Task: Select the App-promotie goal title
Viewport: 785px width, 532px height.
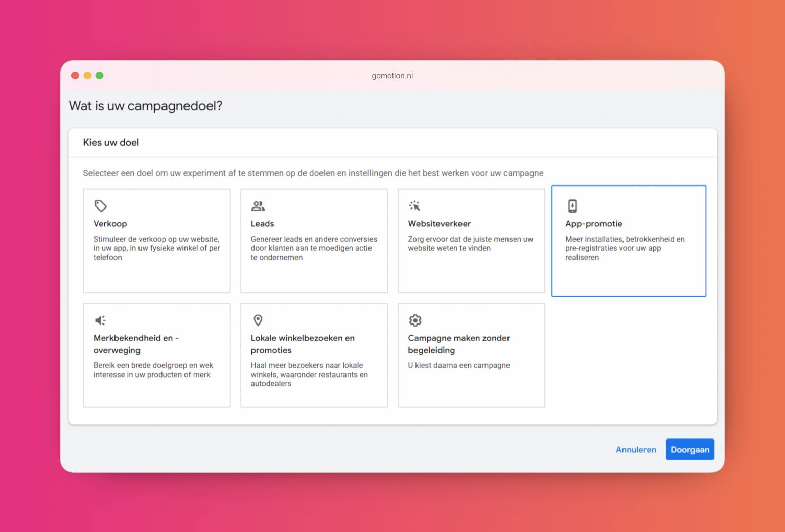Action: (593, 224)
